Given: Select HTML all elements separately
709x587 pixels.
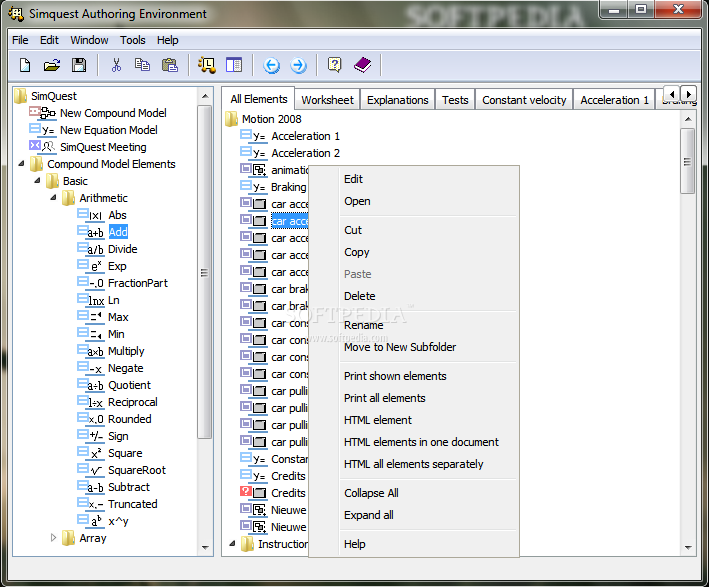Looking at the screenshot, I should [x=413, y=464].
